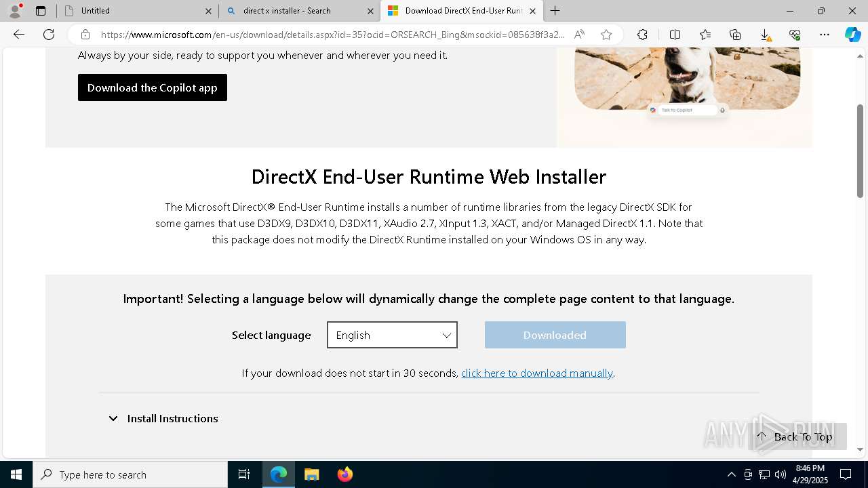868x488 pixels.
Task: Add page to favorites star icon
Action: 606,35
